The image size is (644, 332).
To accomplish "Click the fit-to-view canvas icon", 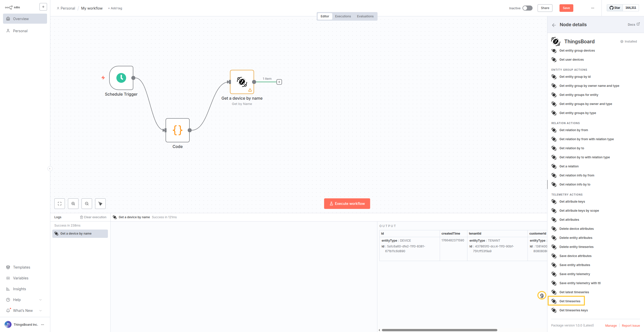I will click(60, 204).
